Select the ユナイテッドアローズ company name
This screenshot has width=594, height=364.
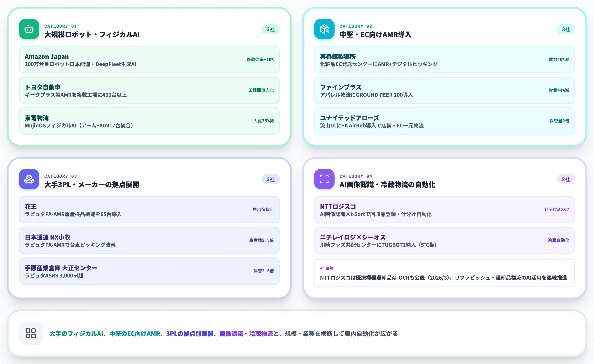pos(349,118)
